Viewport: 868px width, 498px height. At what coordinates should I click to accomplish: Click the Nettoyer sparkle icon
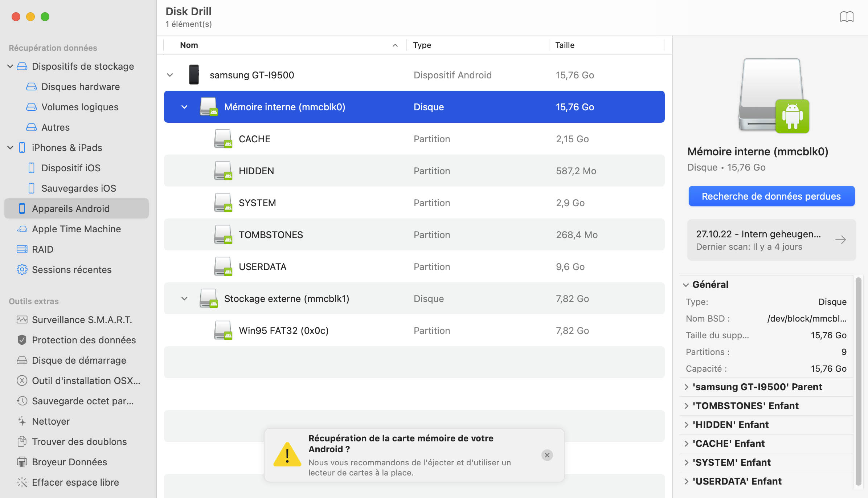tap(22, 421)
